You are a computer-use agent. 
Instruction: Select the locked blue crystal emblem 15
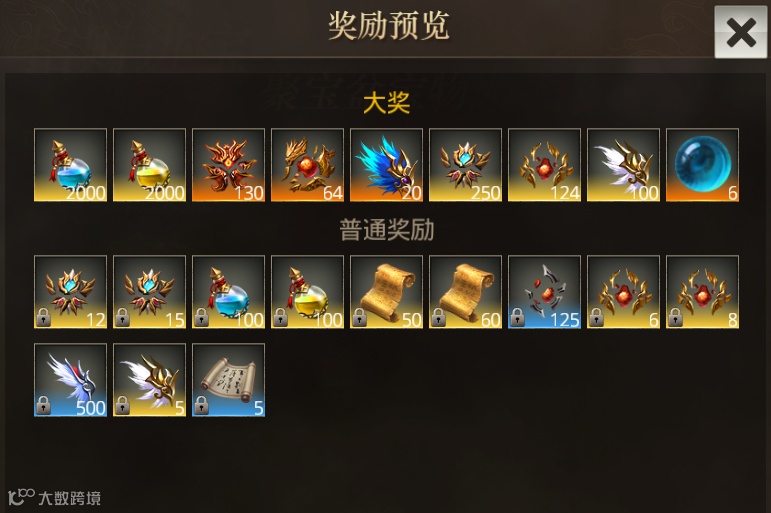[149, 292]
